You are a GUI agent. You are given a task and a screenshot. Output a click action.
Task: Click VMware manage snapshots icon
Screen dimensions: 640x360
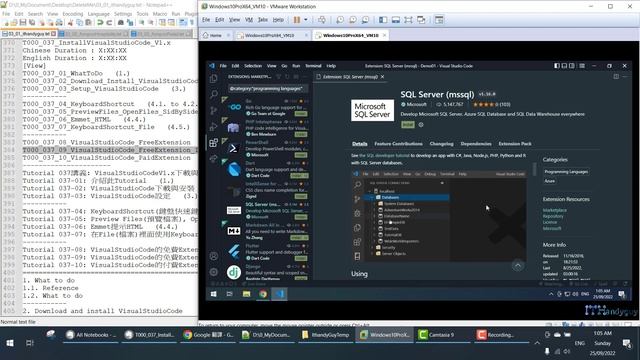click(365, 20)
